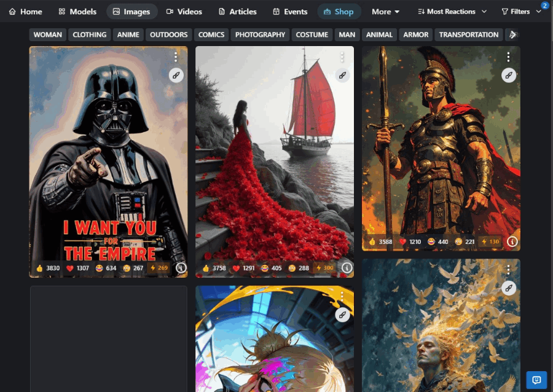The image size is (553, 392).
Task: Click remix brush icon on Darth Vader image
Action: (176, 75)
